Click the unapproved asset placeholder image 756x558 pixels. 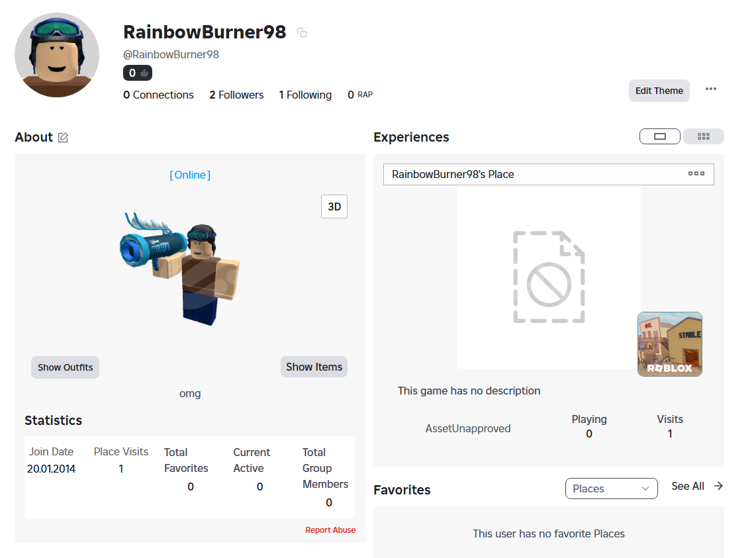548,277
